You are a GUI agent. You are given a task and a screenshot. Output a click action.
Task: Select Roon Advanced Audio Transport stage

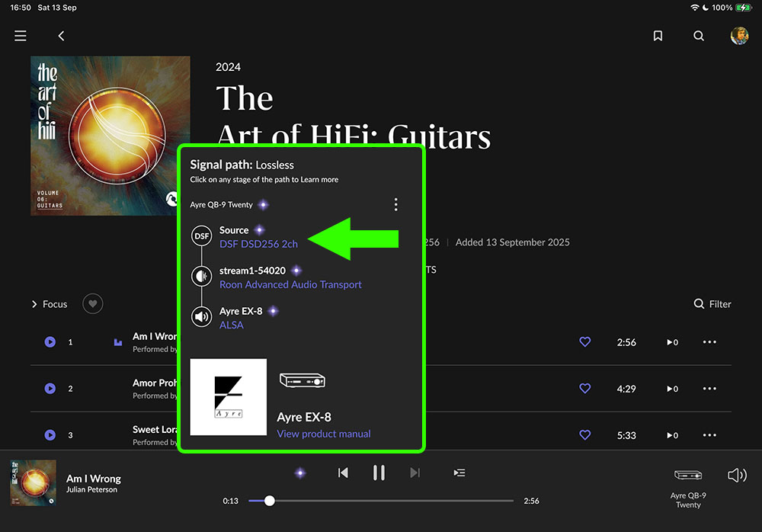290,284
